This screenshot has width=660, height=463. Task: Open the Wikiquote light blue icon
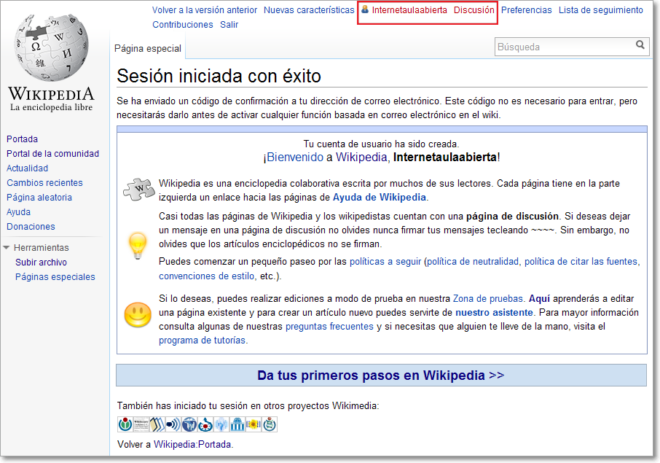click(x=221, y=424)
